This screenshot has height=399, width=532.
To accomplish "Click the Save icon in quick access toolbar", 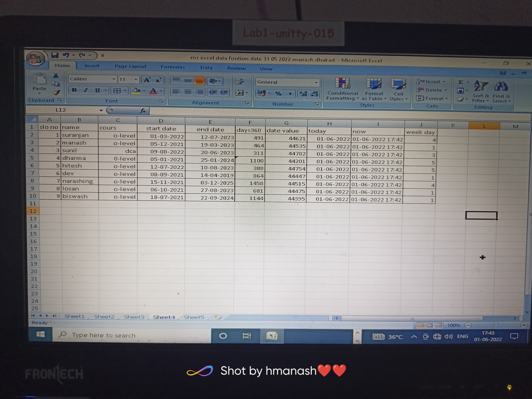I will (55, 55).
